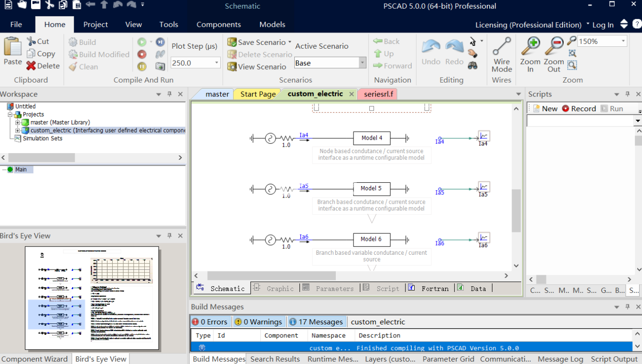Open the Models ribbon tab
This screenshot has height=364, width=642.
272,24
